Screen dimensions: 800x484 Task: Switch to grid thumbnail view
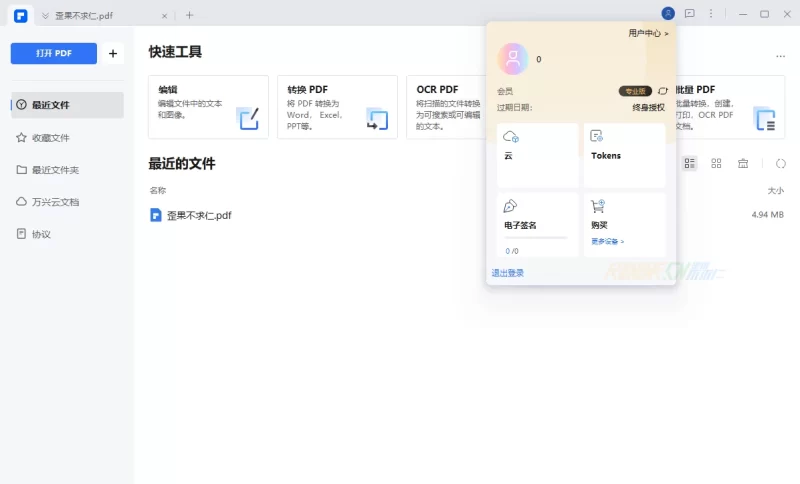click(716, 163)
